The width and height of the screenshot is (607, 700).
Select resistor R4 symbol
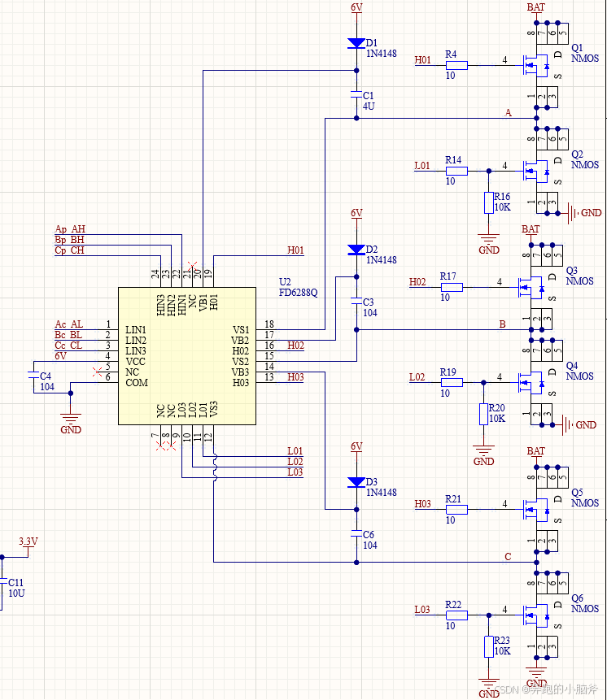coord(457,65)
